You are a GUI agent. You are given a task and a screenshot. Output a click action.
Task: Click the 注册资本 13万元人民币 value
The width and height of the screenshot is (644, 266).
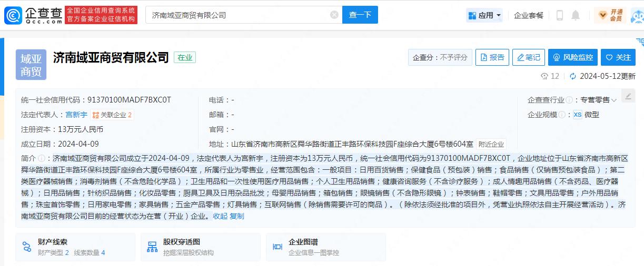81,129
